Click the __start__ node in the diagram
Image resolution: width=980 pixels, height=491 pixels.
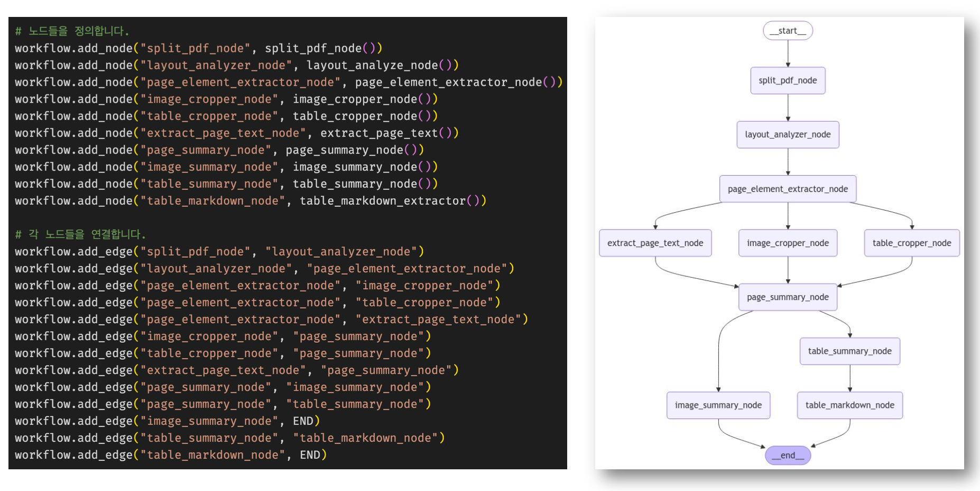click(788, 31)
